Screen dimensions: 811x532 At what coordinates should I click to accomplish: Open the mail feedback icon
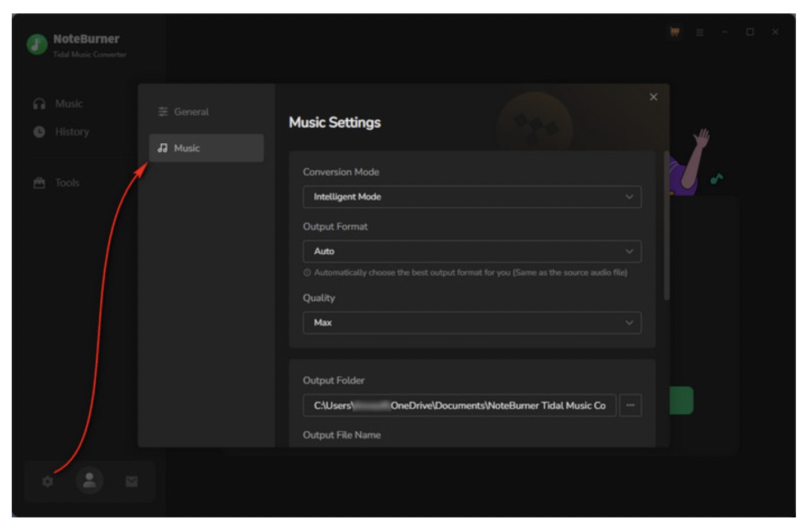[132, 482]
